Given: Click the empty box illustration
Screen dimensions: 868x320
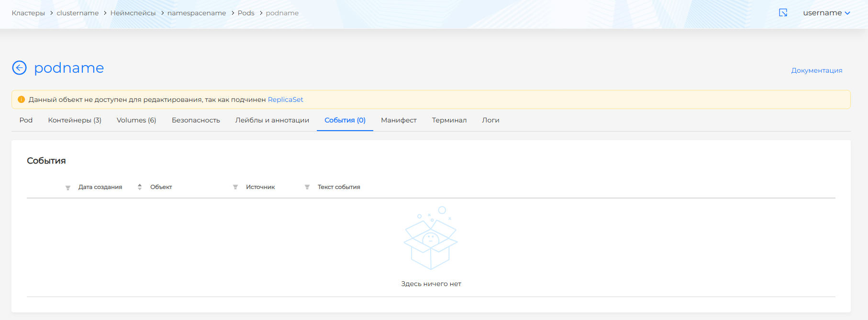Looking at the screenshot, I should pos(431,238).
